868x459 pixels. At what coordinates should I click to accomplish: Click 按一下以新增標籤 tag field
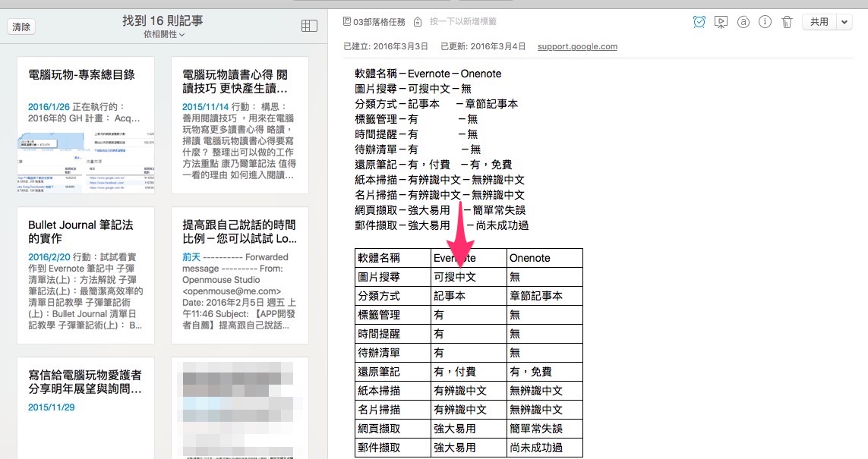[463, 21]
